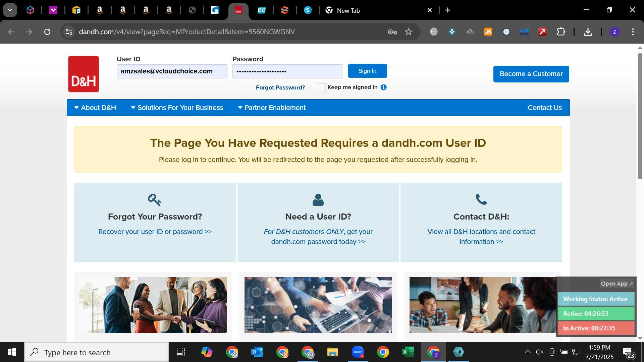Viewport: 644px width, 362px height.
Task: Open Outlook from the taskbar
Action: coord(257,352)
